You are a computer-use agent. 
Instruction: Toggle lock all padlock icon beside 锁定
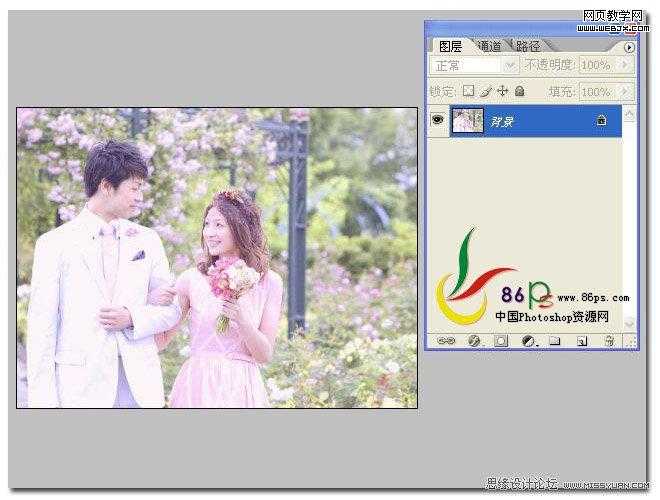(520, 91)
